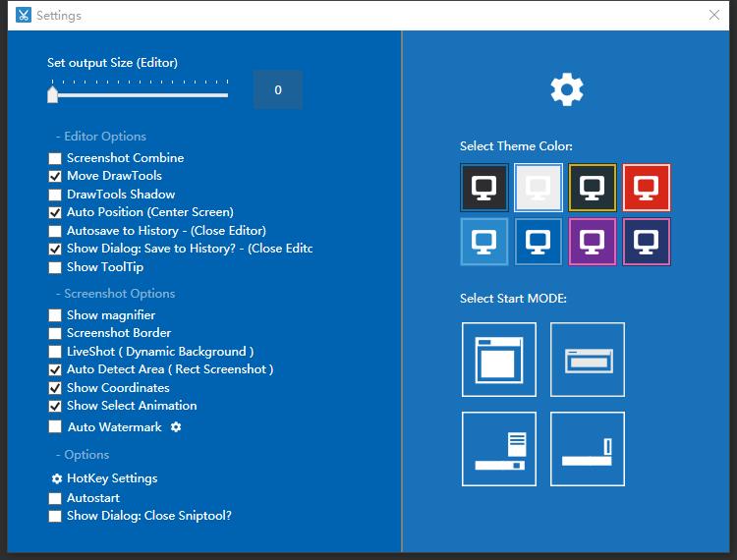Select the purple theme color

click(x=593, y=242)
